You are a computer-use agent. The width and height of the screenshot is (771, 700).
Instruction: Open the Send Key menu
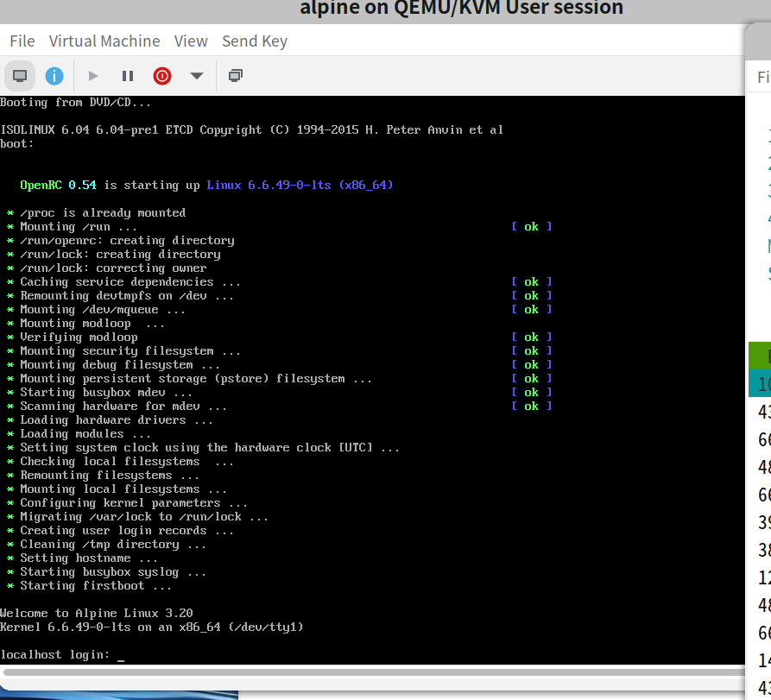254,41
